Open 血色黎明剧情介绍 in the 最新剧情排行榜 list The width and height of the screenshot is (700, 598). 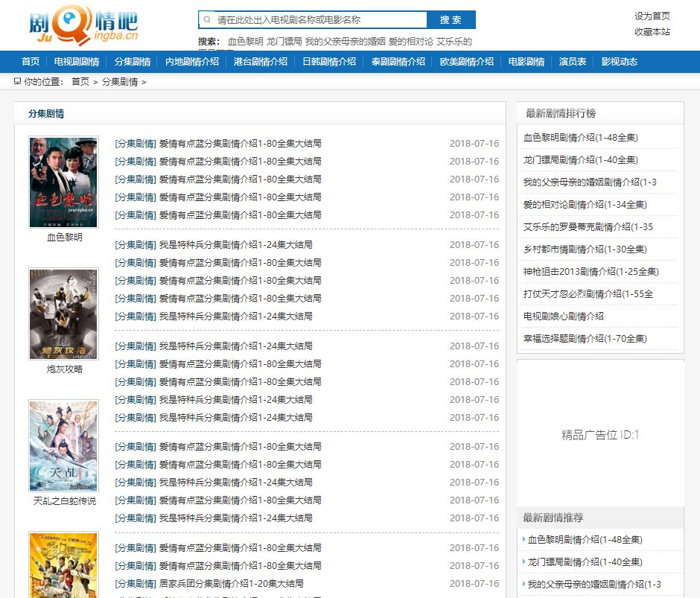(580, 138)
